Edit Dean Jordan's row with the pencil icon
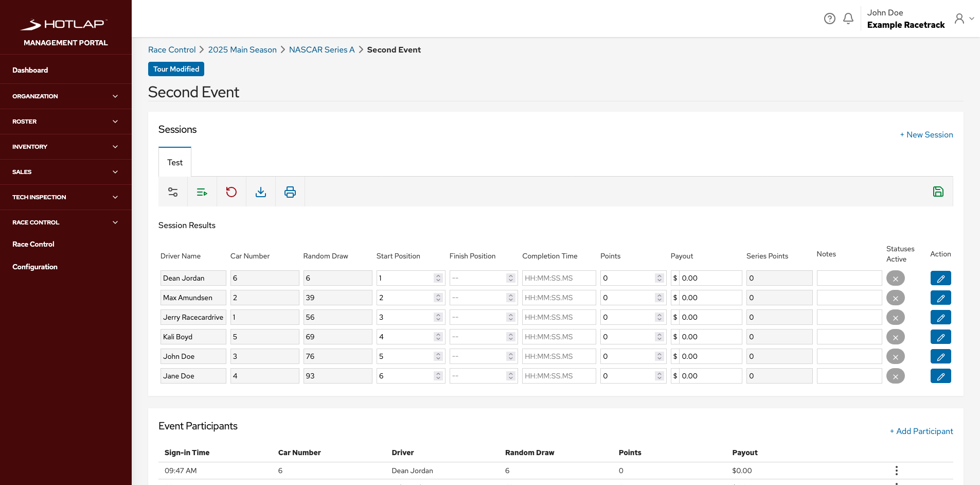The height and width of the screenshot is (485, 980). [x=941, y=278]
